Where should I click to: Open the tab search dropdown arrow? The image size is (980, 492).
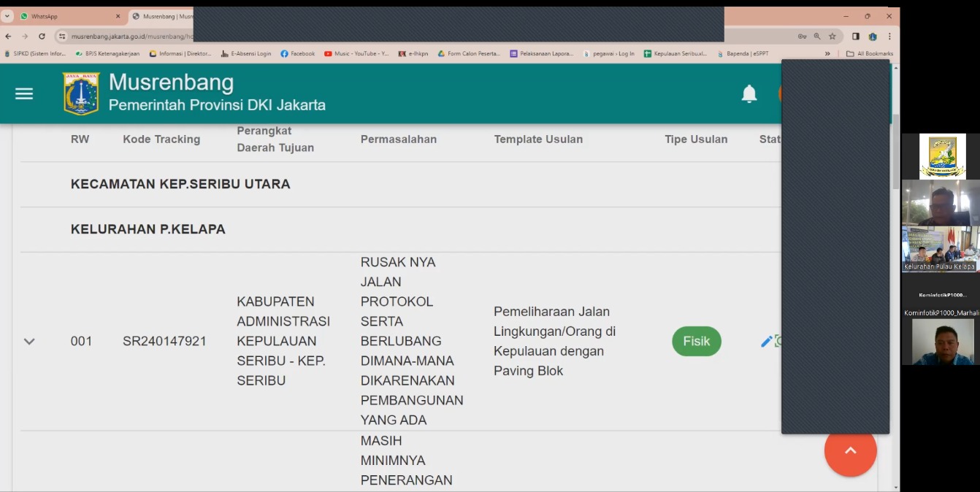tap(7, 16)
